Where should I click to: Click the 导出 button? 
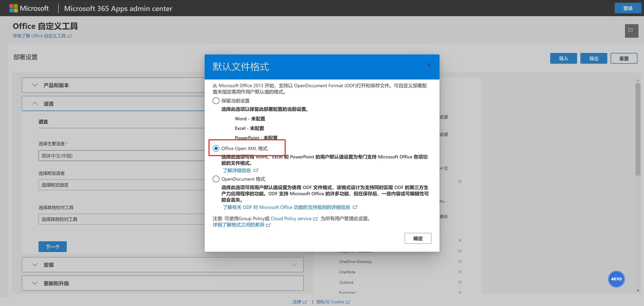pos(593,58)
